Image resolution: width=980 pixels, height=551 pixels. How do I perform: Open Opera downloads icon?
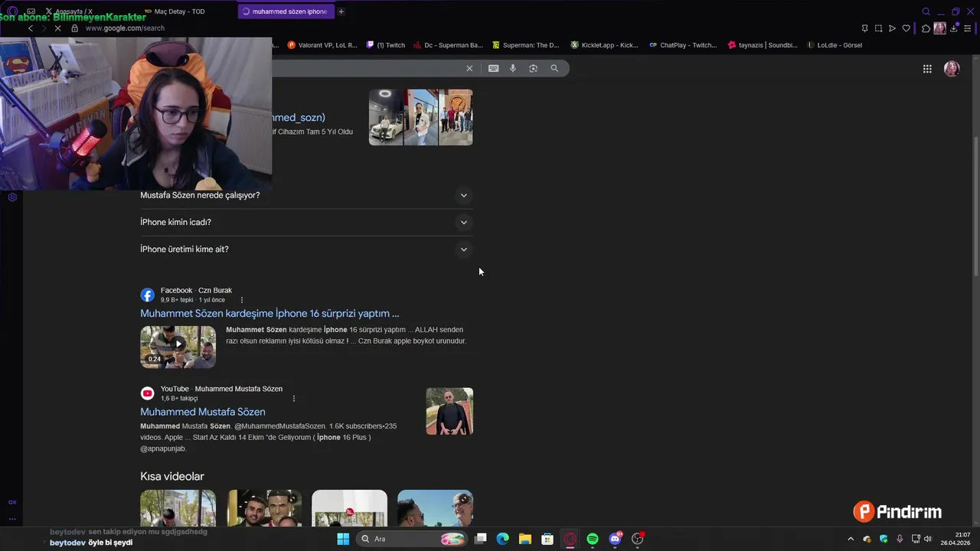[x=954, y=28]
